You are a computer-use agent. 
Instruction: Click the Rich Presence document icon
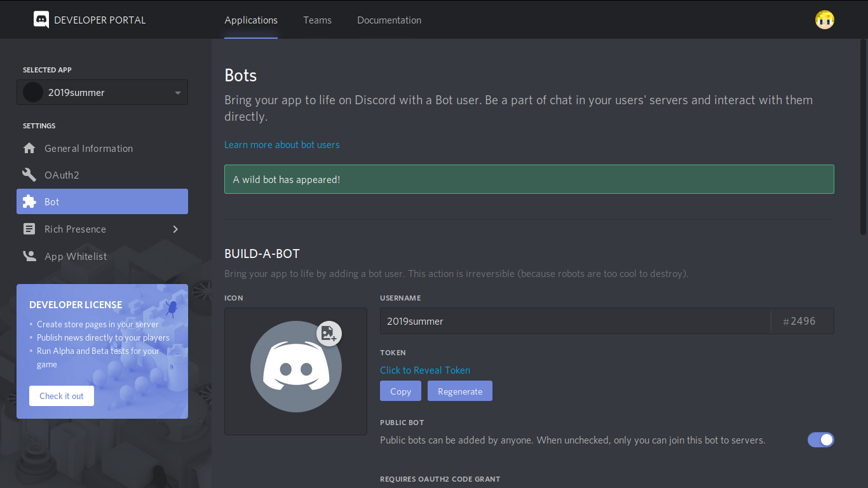[x=29, y=229]
